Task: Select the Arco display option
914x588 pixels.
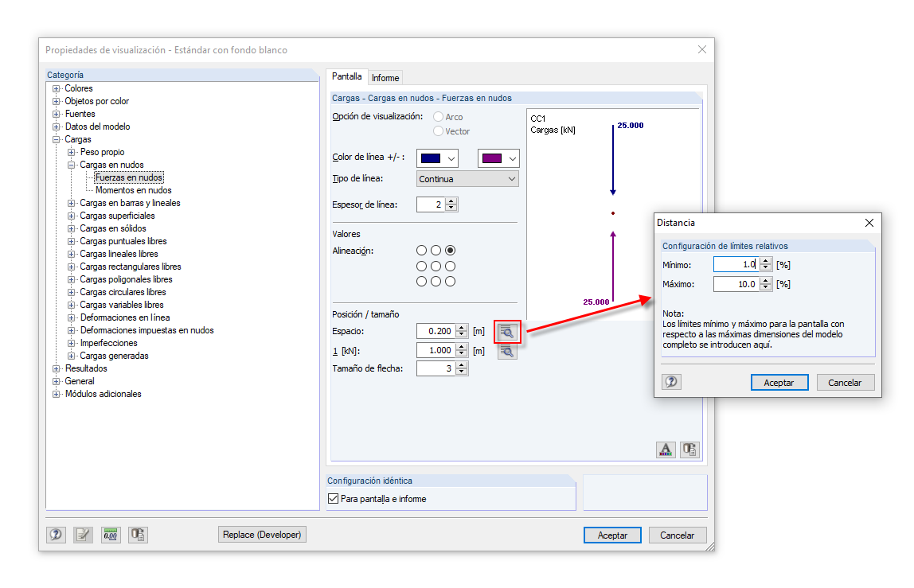Action: (439, 116)
